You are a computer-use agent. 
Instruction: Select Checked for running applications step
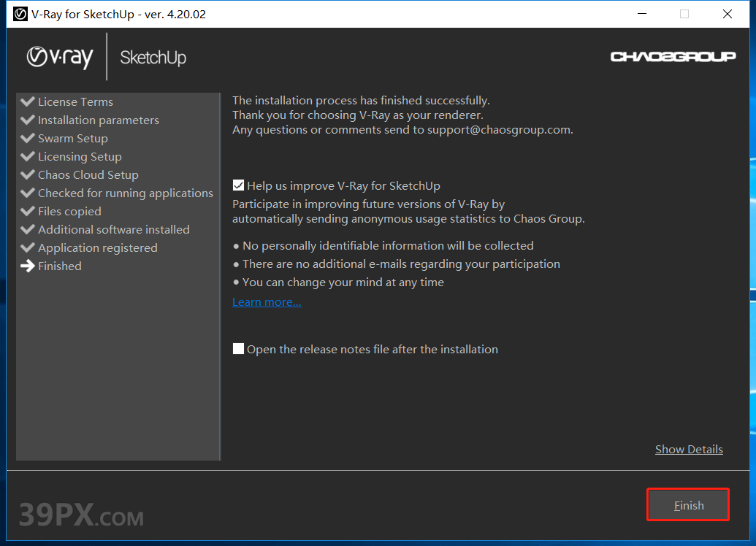[126, 193]
